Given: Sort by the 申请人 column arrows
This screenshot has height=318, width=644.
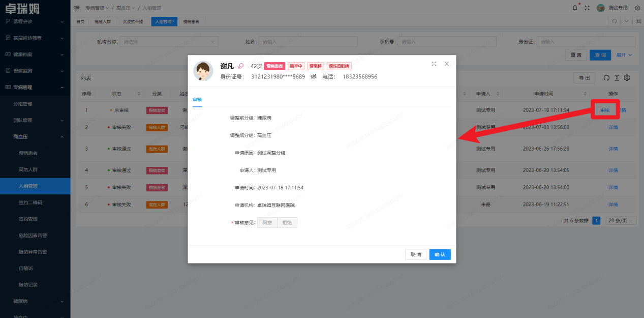Looking at the screenshot, I should (x=498, y=94).
